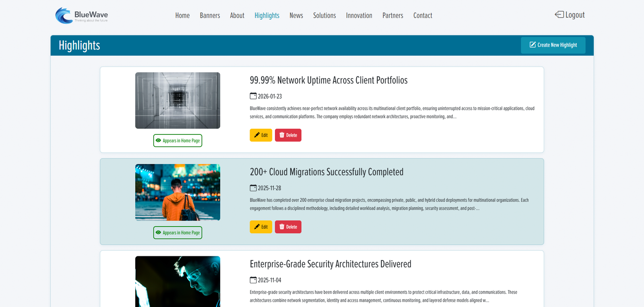The width and height of the screenshot is (644, 307).
Task: Click title '99.99% Network Uptime Across Client Portfolios'
Action: 328,80
